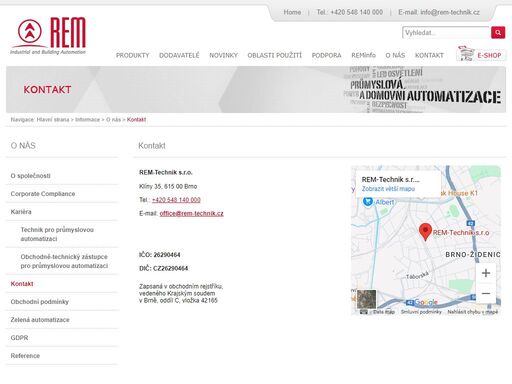
Task: Zoom in on the map
Action: tap(486, 273)
